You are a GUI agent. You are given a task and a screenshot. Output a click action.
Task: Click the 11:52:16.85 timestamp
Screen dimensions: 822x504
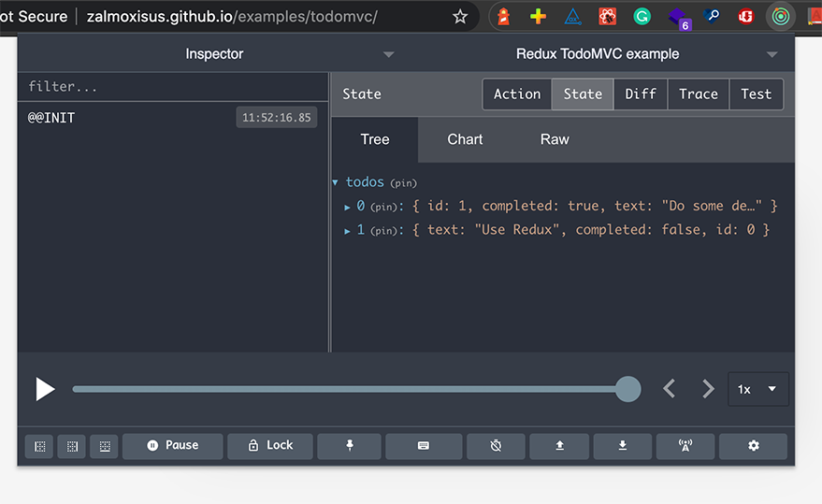(x=276, y=118)
